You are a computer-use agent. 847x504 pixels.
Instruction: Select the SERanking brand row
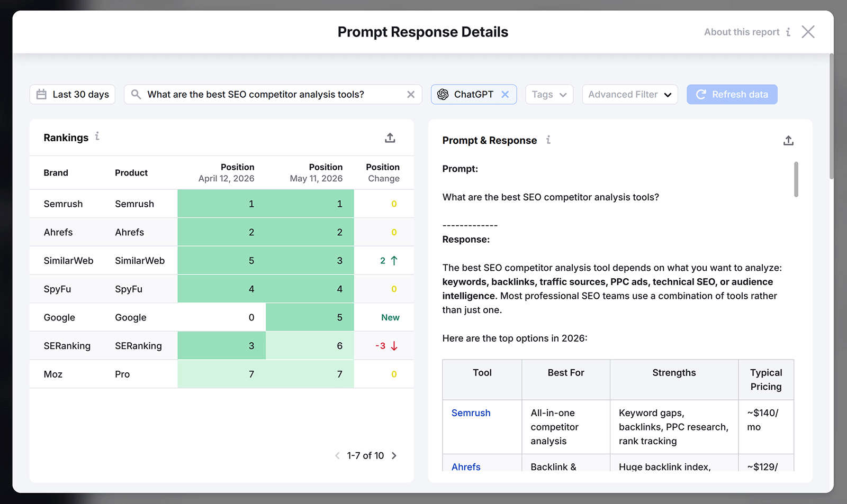point(221,346)
